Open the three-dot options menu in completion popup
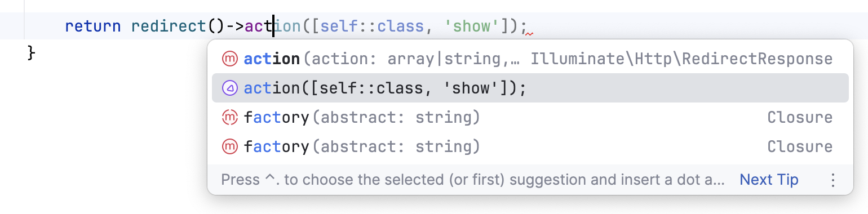868x214 pixels. tap(833, 180)
